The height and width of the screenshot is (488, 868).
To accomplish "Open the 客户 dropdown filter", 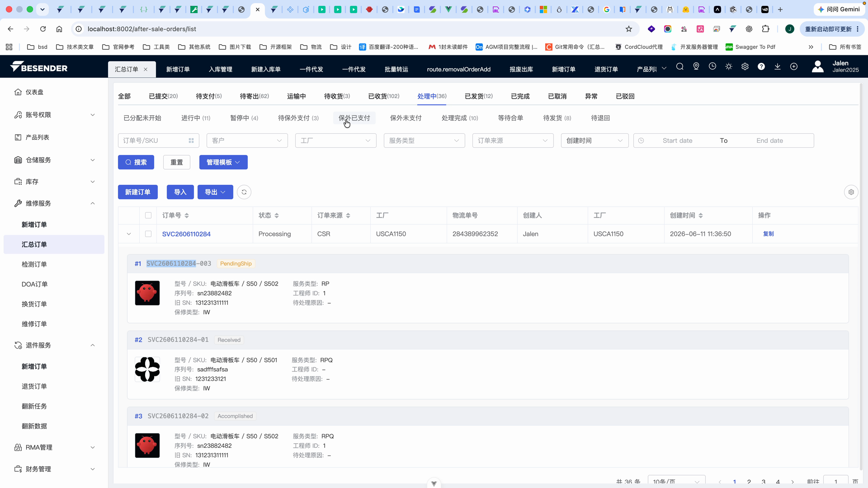I will click(247, 141).
